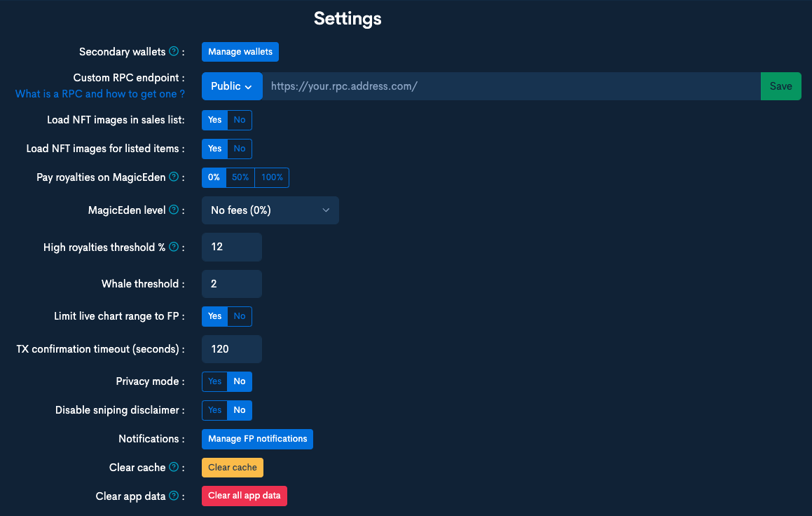Open the What is a RPC link
The height and width of the screenshot is (516, 812).
100,94
